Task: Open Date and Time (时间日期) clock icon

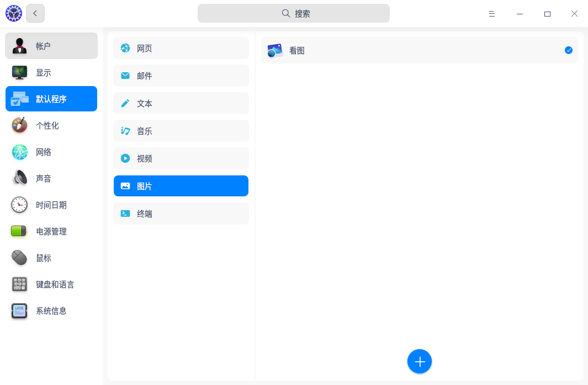Action: (20, 205)
